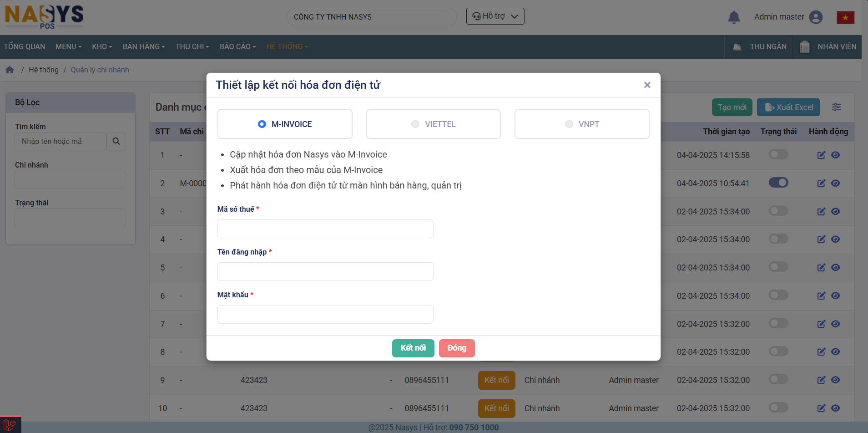Open NHÂN VIÊN staff screen

(x=828, y=46)
